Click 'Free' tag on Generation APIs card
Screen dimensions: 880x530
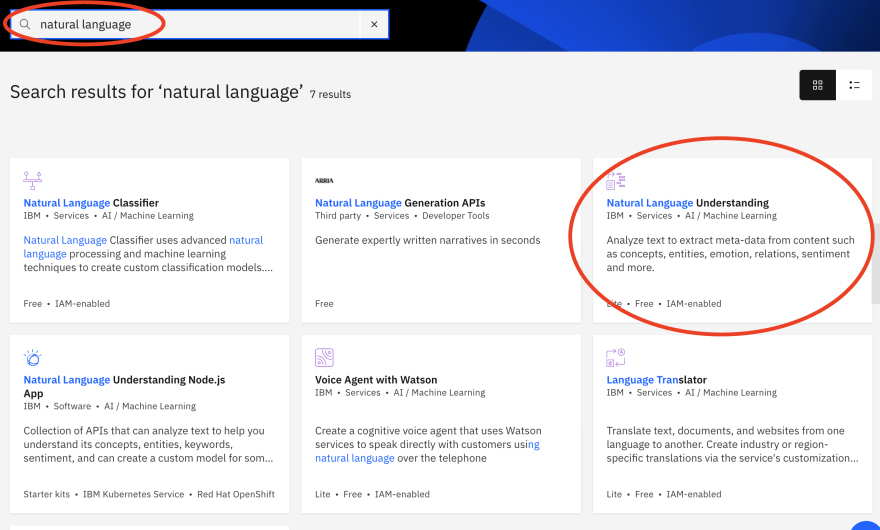click(x=324, y=304)
